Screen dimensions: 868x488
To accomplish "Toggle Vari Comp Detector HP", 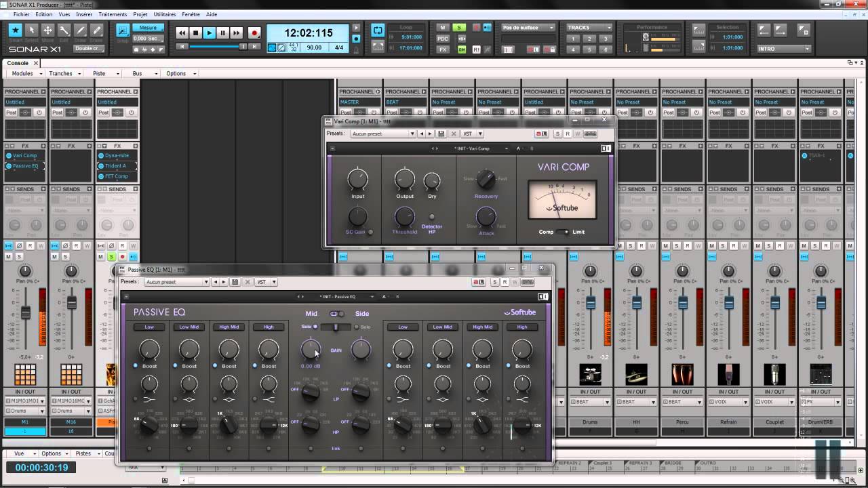I will [432, 217].
